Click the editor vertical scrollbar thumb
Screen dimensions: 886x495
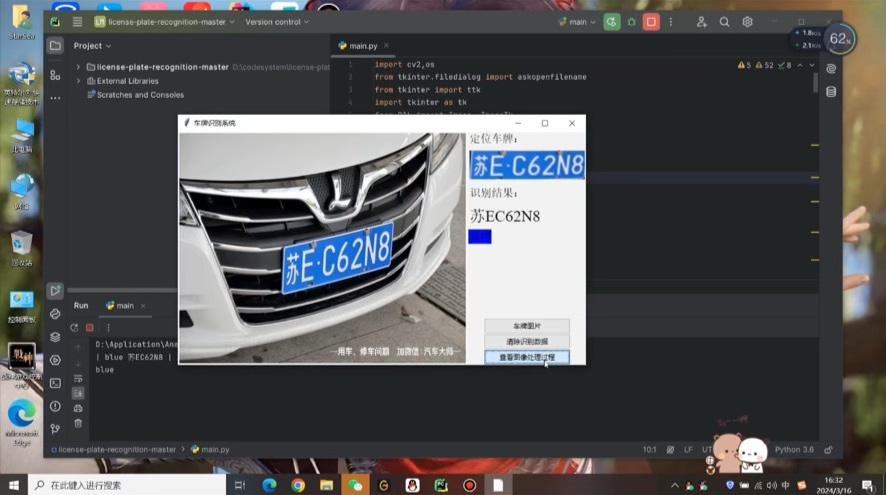point(815,83)
